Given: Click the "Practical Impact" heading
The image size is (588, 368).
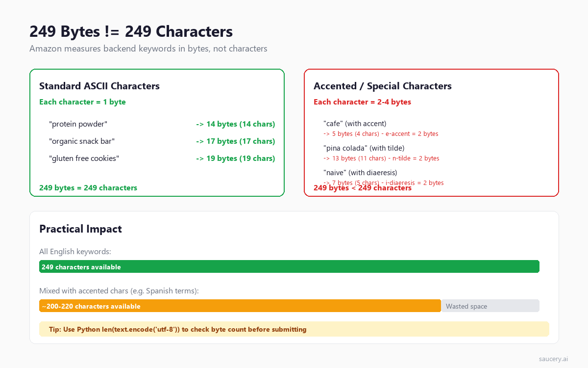Looking at the screenshot, I should coord(80,229).
